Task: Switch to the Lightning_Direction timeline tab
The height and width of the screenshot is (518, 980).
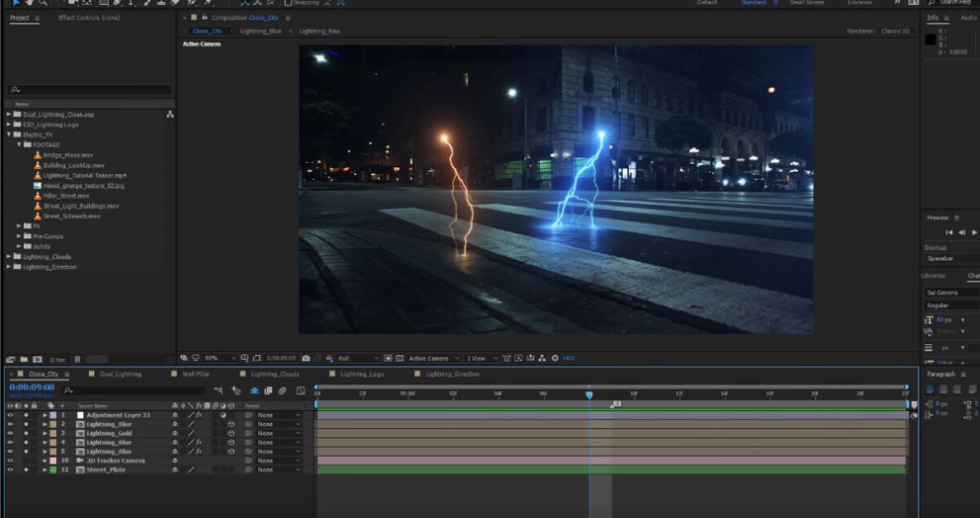Action: coord(453,374)
